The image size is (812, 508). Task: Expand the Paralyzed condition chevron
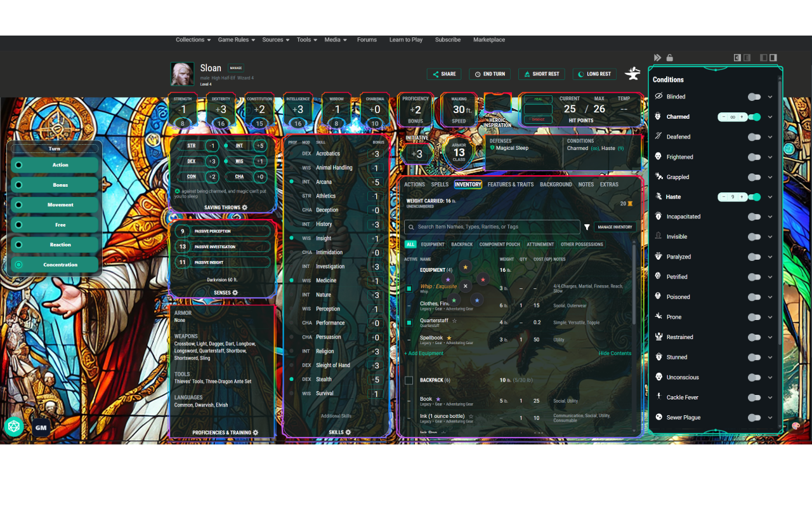coord(770,257)
